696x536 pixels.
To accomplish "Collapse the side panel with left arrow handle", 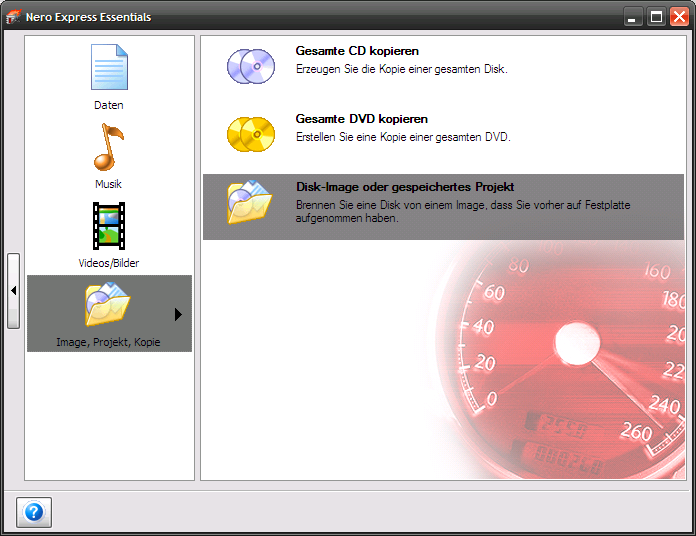I will pos(13,291).
